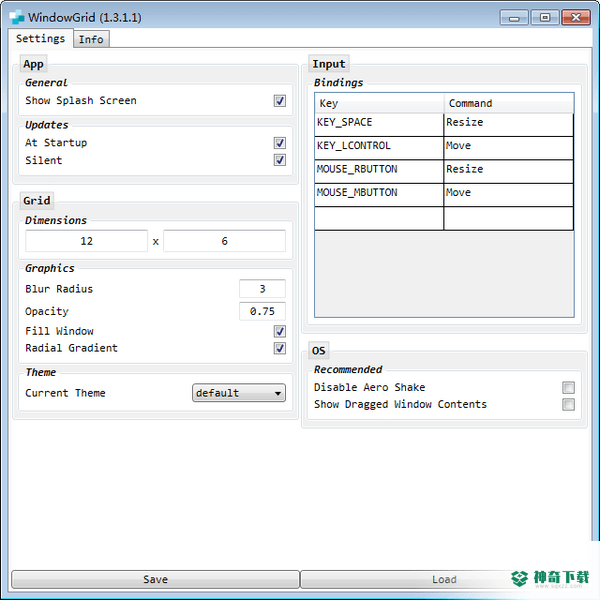The image size is (600, 600).
Task: Click the Blur Radius value field
Action: point(262,289)
